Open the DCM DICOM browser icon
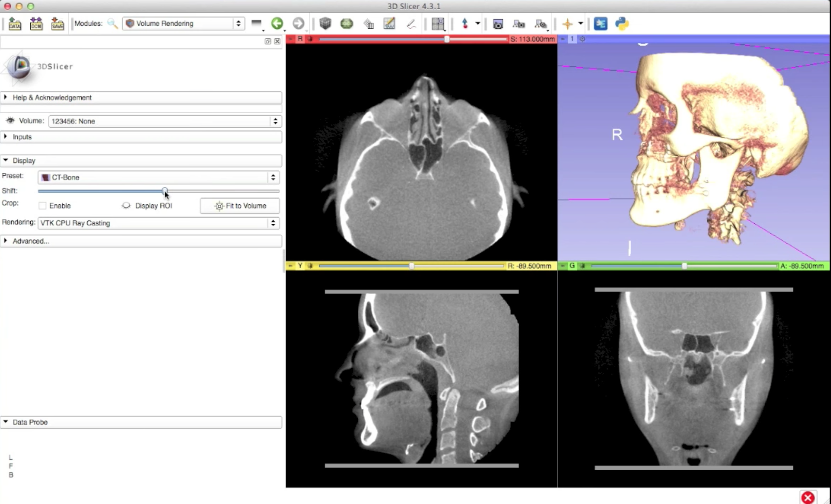The image size is (831, 504). tap(36, 23)
